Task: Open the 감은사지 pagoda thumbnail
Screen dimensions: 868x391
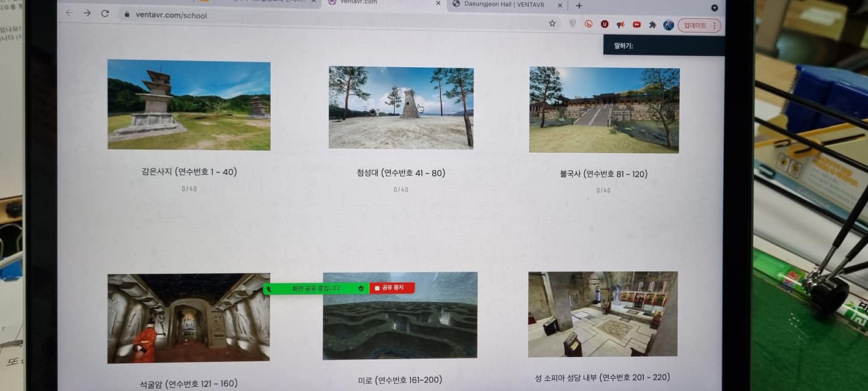Action: 189,104
